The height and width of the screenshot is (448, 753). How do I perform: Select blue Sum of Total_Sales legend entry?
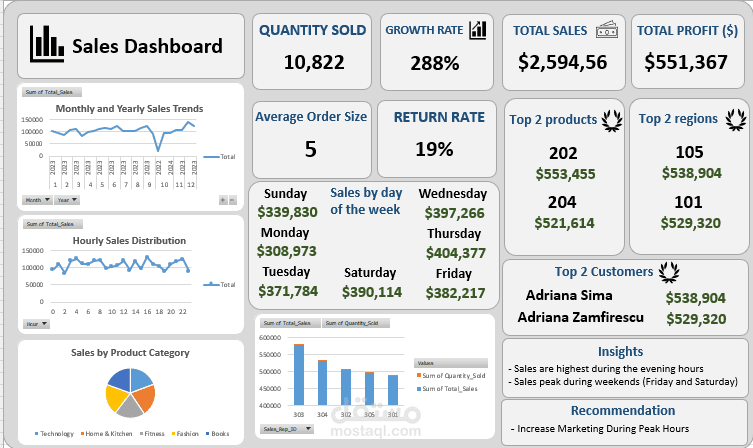tap(447, 388)
